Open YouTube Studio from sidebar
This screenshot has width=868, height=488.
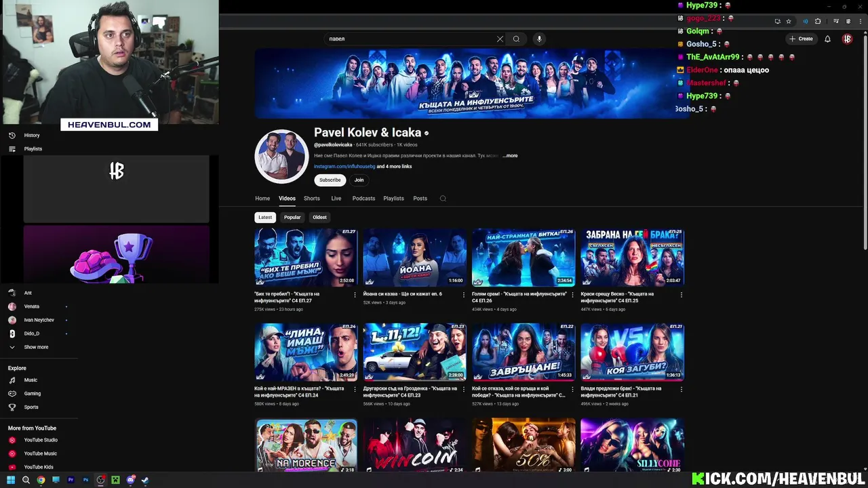tap(33, 440)
